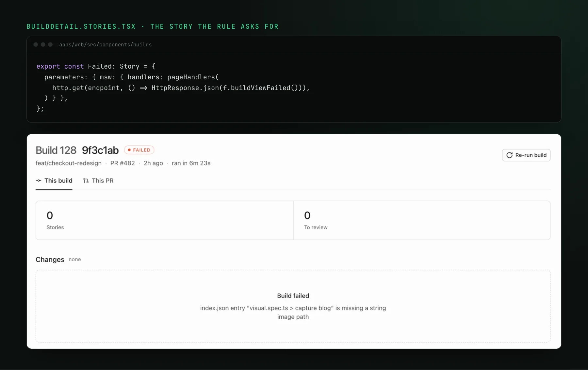Click the pull request icon beside This PR
Image resolution: width=588 pixels, height=370 pixels.
(x=86, y=181)
